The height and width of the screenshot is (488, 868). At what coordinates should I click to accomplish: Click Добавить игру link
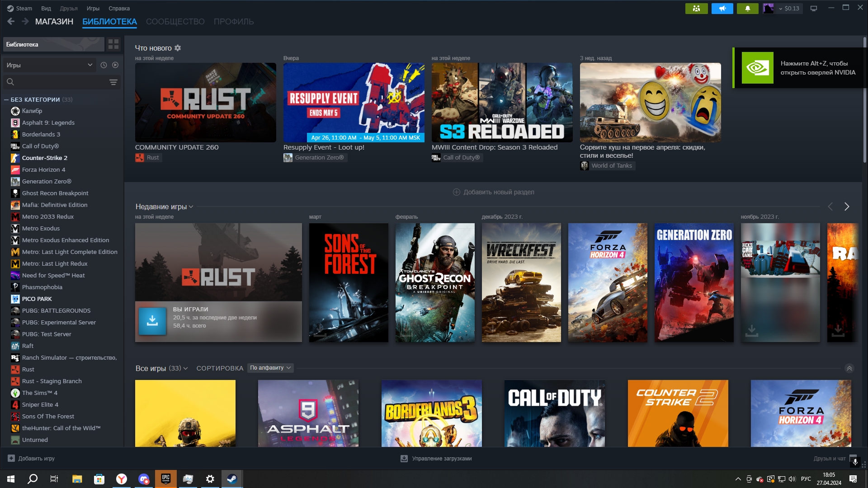click(36, 459)
